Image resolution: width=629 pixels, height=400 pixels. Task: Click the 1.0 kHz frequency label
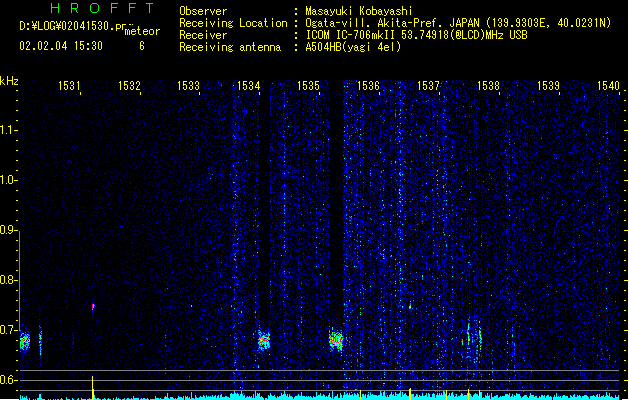[8, 180]
